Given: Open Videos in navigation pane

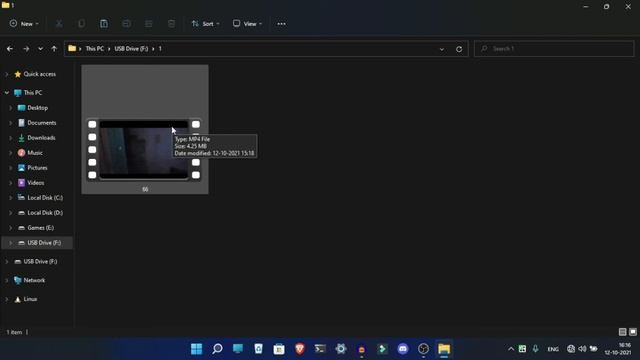Looking at the screenshot, I should 36,183.
